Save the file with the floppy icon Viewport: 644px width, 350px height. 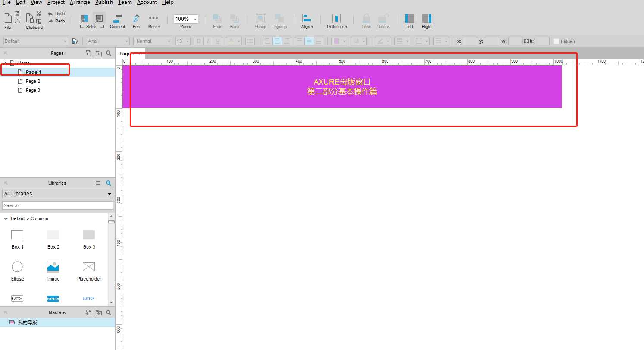tap(17, 14)
